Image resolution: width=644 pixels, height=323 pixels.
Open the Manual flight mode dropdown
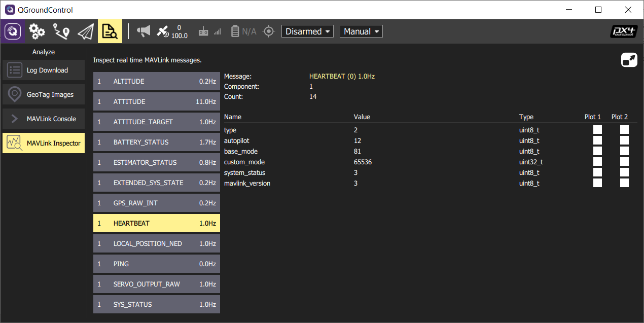(361, 31)
